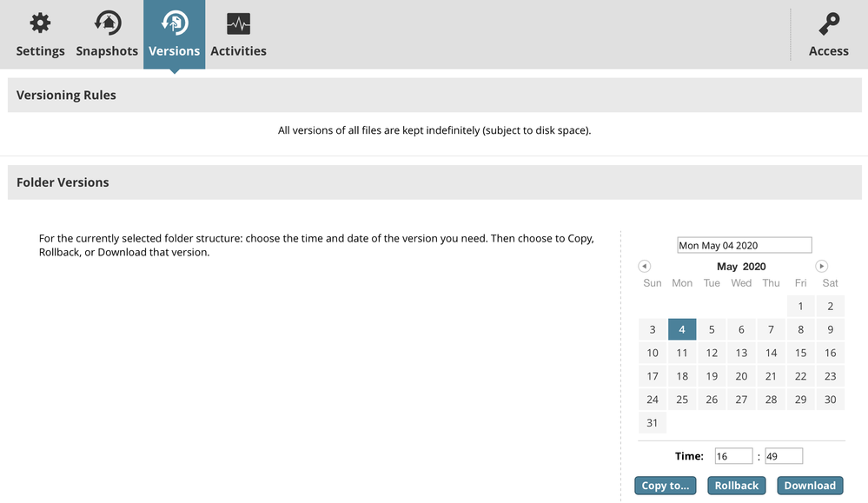
Task: Click the Download button
Action: pyautogui.click(x=810, y=486)
